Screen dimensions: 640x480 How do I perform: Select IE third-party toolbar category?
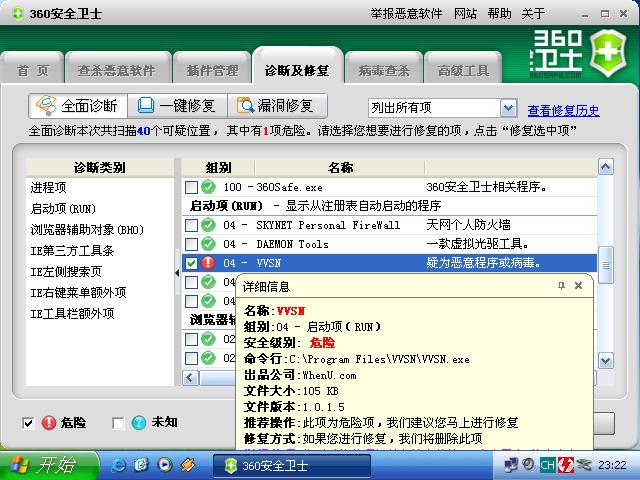pos(72,250)
